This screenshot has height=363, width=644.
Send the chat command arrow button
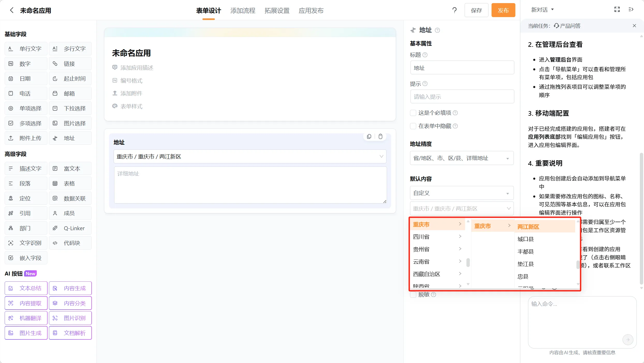pyautogui.click(x=628, y=339)
